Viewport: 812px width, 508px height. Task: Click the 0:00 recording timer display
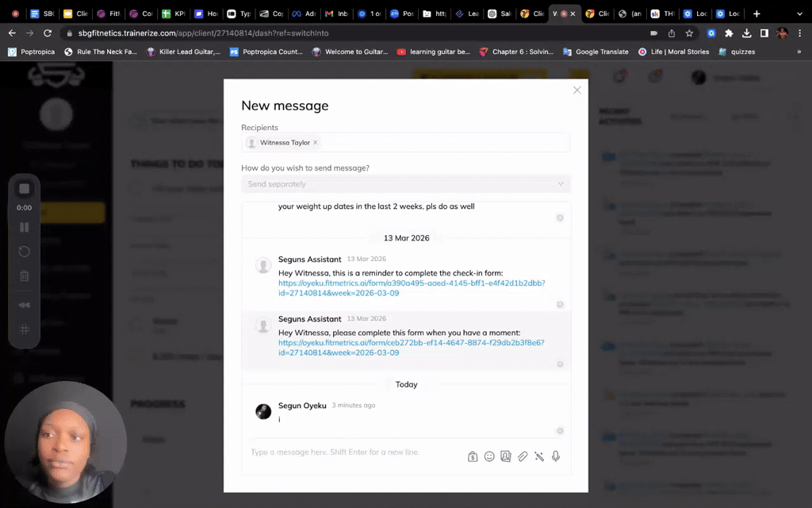pyautogui.click(x=24, y=207)
